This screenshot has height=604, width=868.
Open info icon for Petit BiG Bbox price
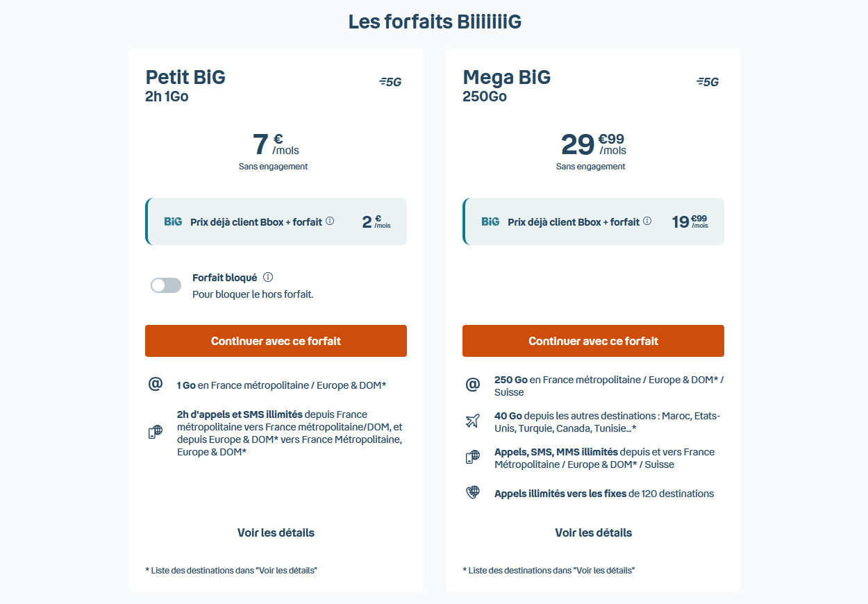(x=330, y=221)
